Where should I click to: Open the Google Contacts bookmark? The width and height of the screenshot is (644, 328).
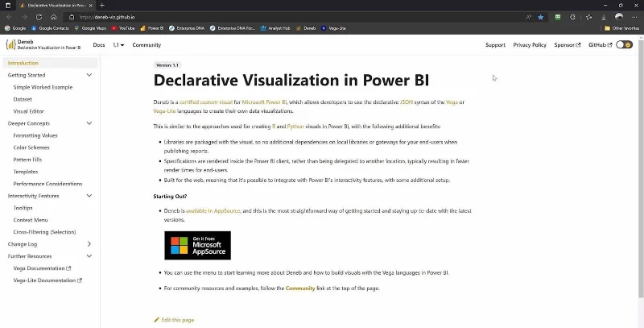(x=50, y=28)
